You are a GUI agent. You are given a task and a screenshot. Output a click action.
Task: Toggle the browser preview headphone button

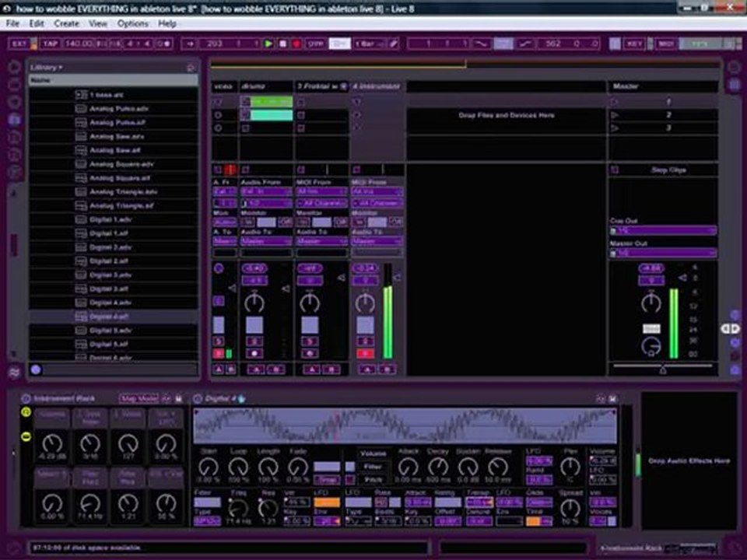tap(36, 369)
